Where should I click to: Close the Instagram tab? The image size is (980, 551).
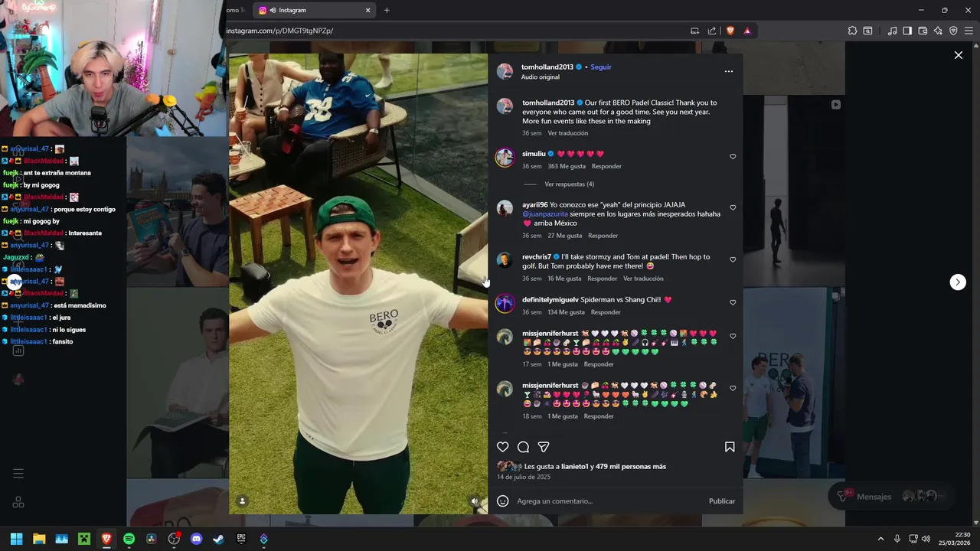point(367,10)
